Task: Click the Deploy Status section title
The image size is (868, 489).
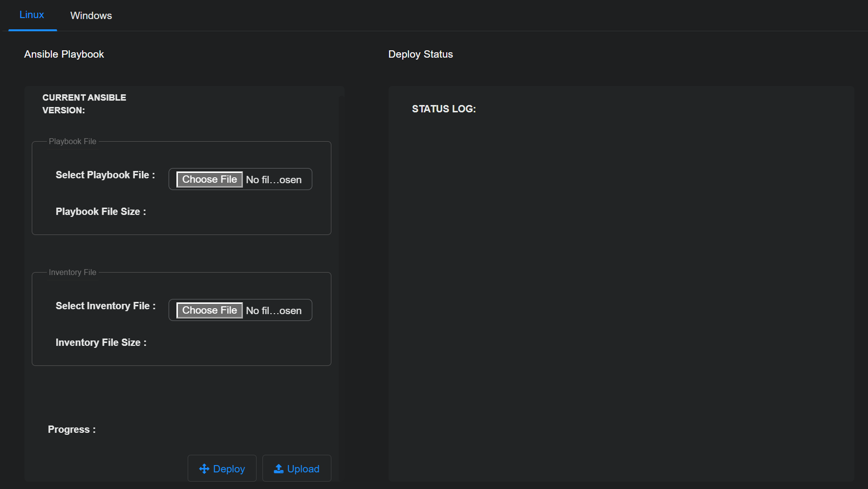Action: pos(420,54)
